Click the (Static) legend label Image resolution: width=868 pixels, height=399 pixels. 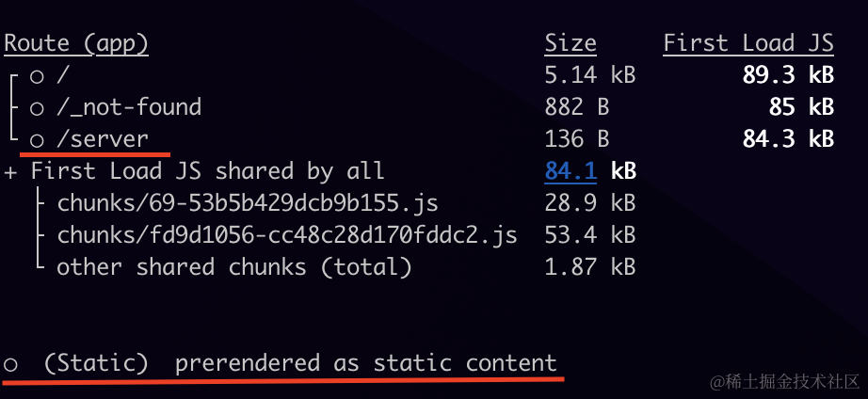pyautogui.click(x=102, y=363)
